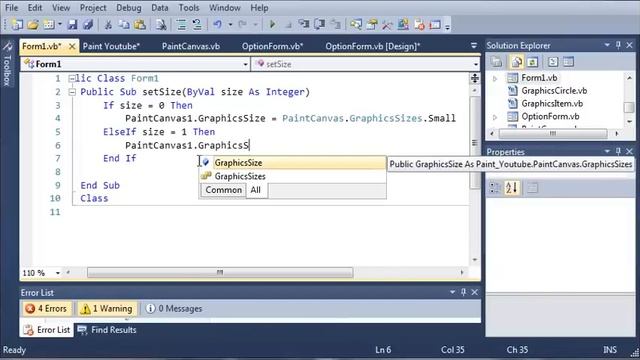Switch IntelliSense to the Common tab

[223, 190]
